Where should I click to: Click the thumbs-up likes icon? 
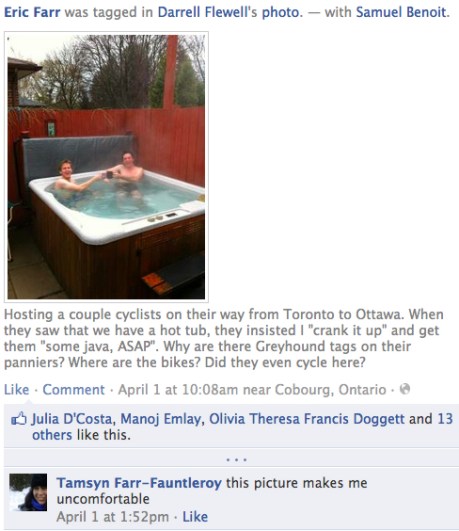pos(19,419)
